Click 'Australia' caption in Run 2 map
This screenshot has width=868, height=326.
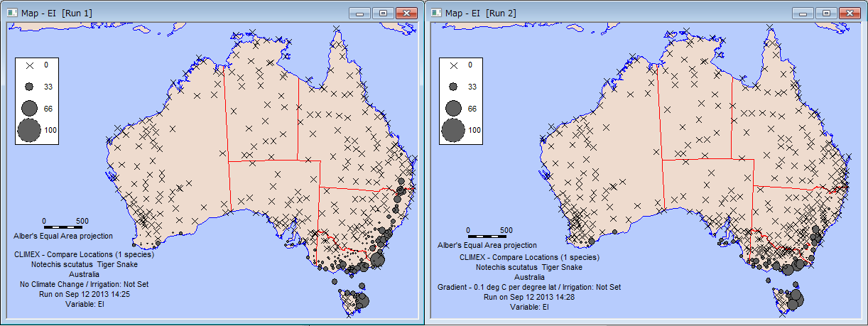[x=529, y=277]
